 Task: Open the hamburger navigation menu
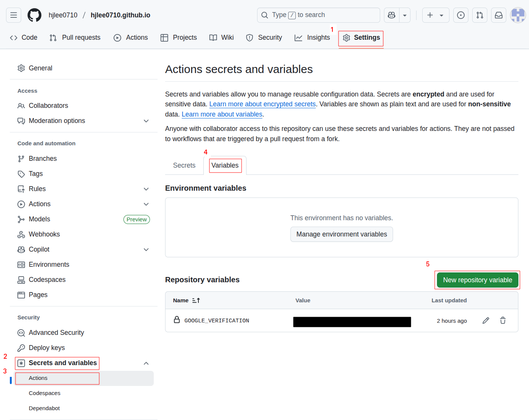[x=14, y=15]
